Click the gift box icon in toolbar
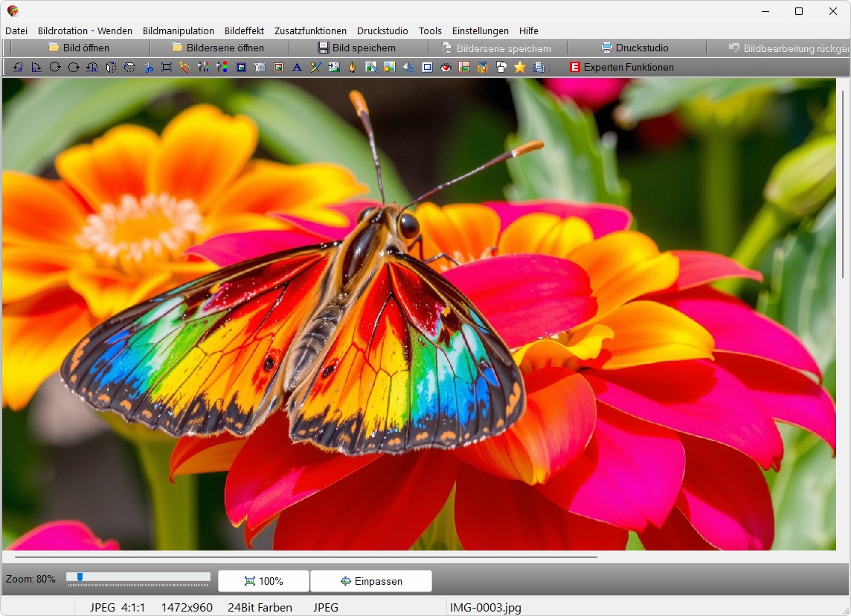 pos(483,67)
